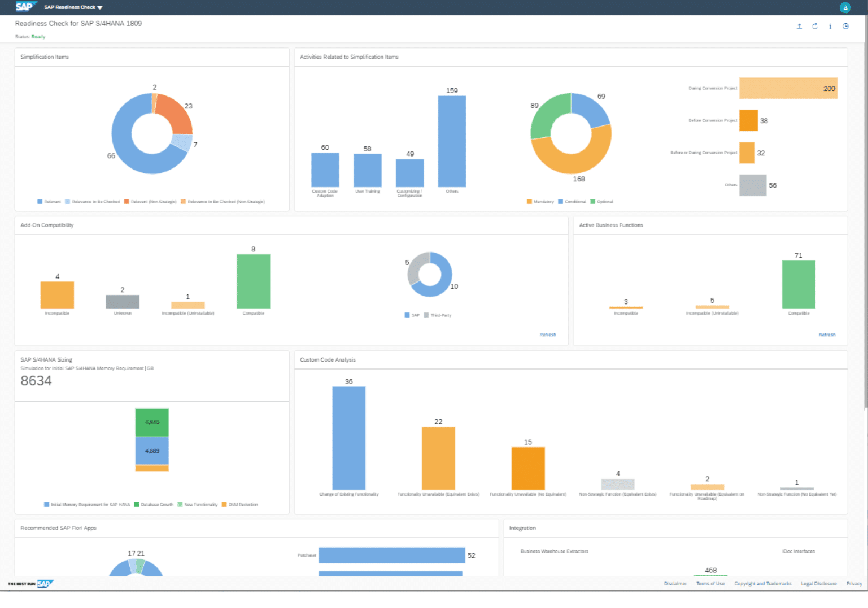The image size is (868, 608).
Task: Click the memory requirement value 8634
Action: click(36, 381)
